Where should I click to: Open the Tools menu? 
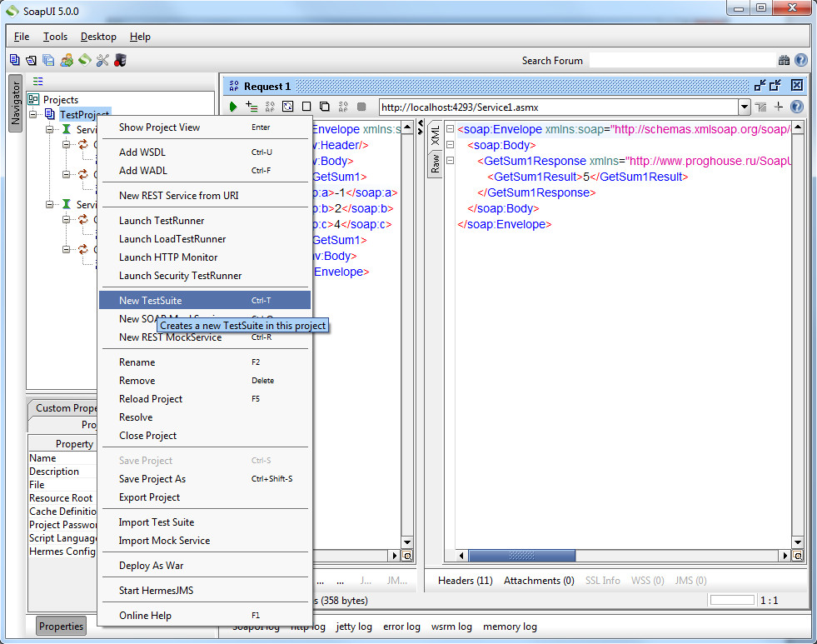[55, 37]
